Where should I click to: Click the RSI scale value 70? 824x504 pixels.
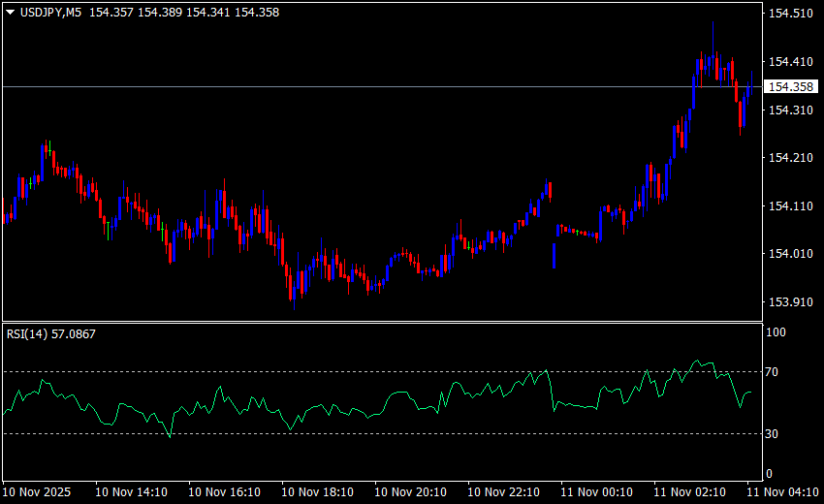pos(773,372)
